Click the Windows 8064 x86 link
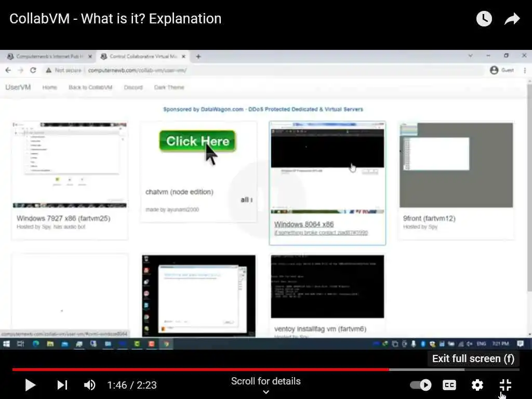This screenshot has width=532, height=399. click(304, 224)
